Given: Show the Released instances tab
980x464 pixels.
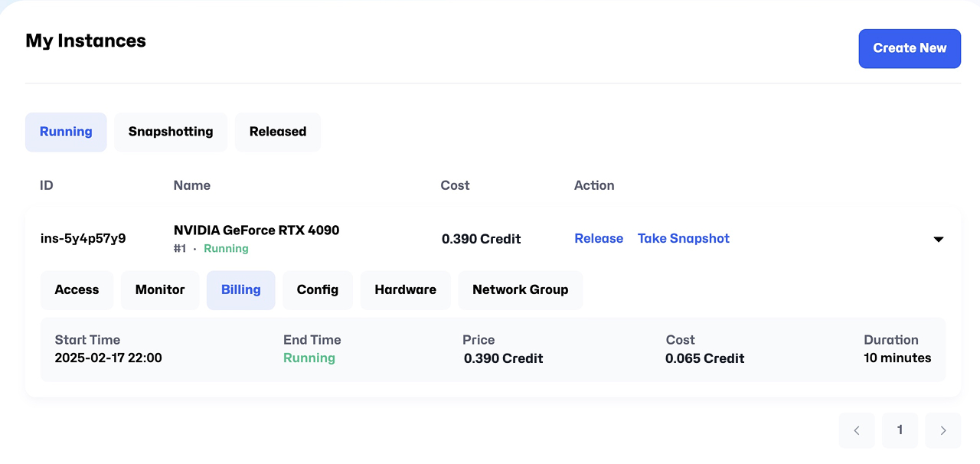Looking at the screenshot, I should click(277, 132).
